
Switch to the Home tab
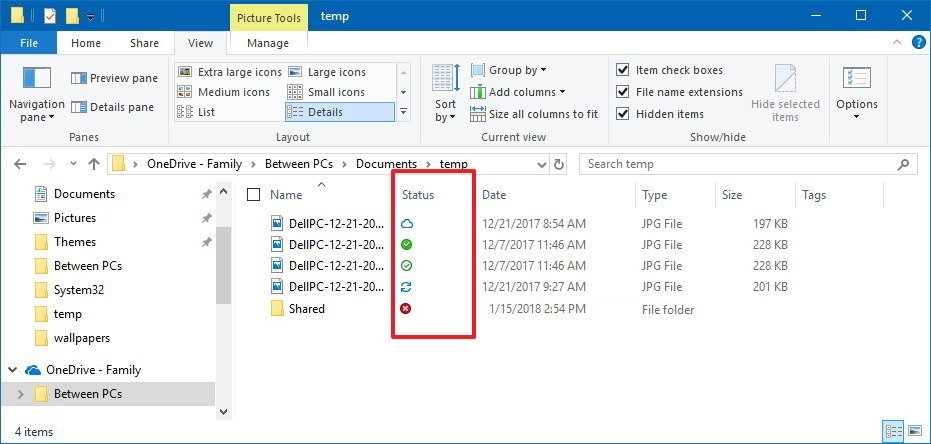(86, 43)
